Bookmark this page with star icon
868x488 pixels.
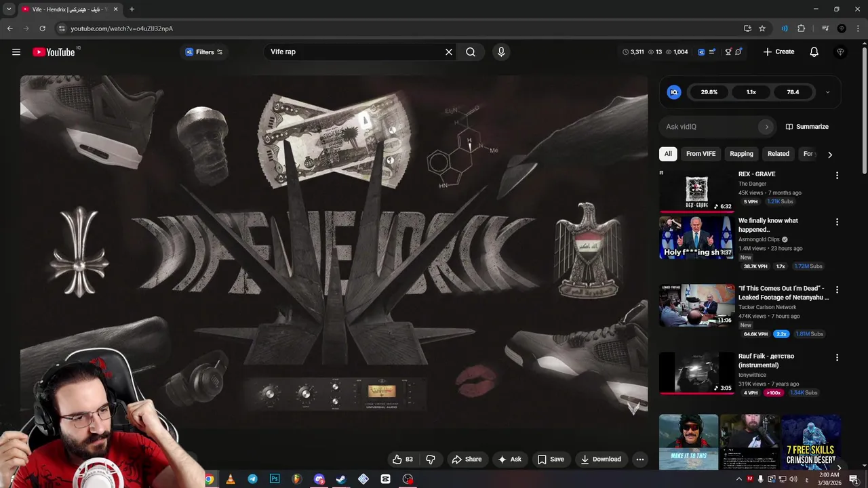coord(762,28)
